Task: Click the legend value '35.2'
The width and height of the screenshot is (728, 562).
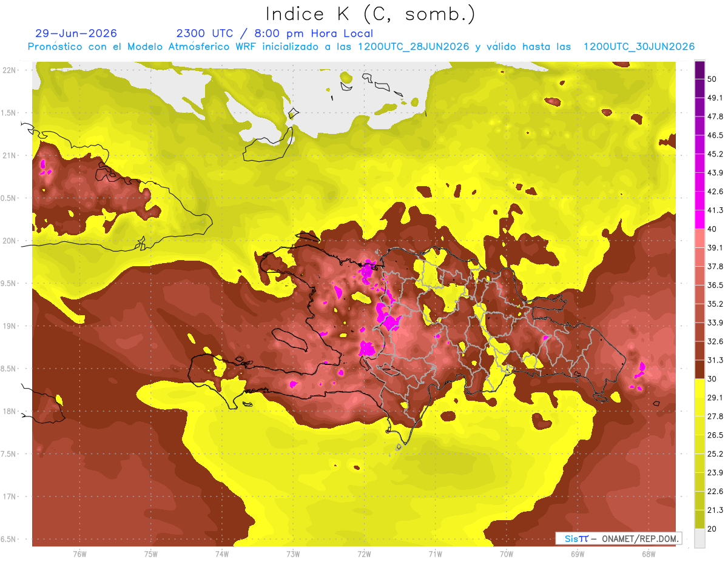Action: (715, 304)
